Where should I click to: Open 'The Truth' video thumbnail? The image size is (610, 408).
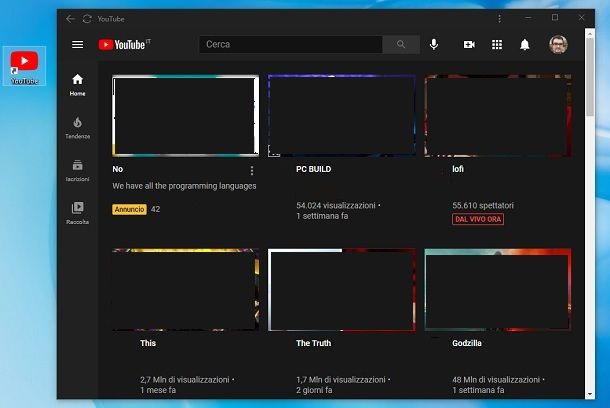tap(342, 290)
